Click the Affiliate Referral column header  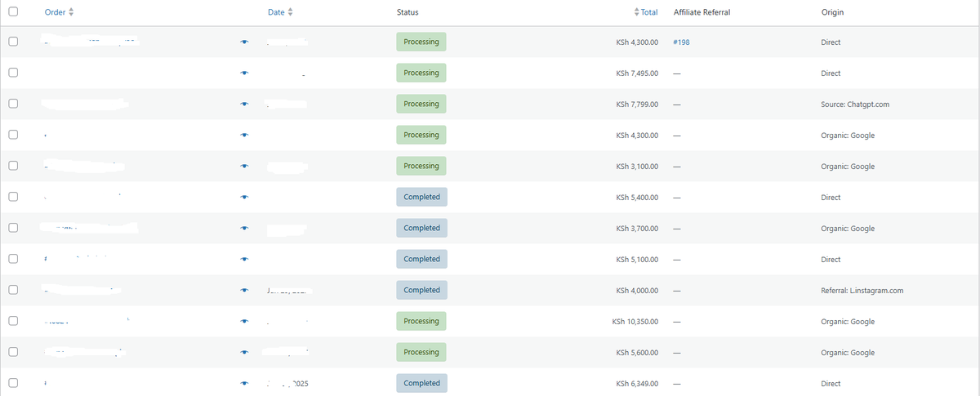(702, 12)
